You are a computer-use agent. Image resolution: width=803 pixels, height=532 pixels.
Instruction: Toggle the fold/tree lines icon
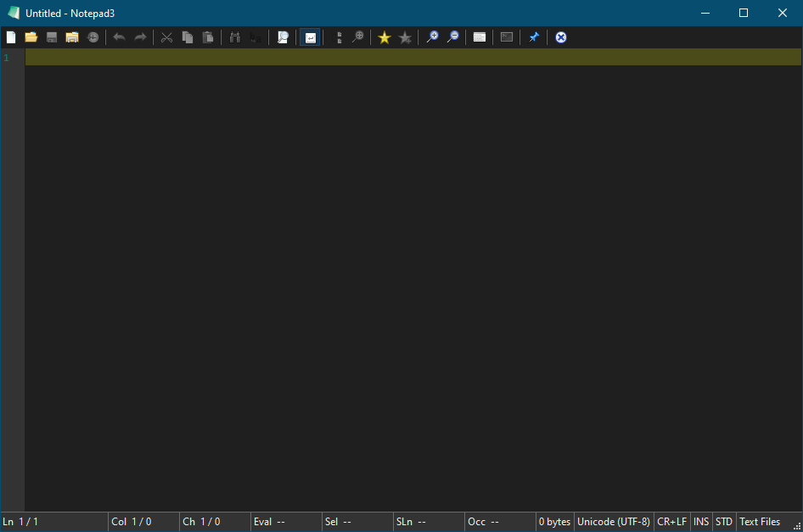tap(338, 37)
